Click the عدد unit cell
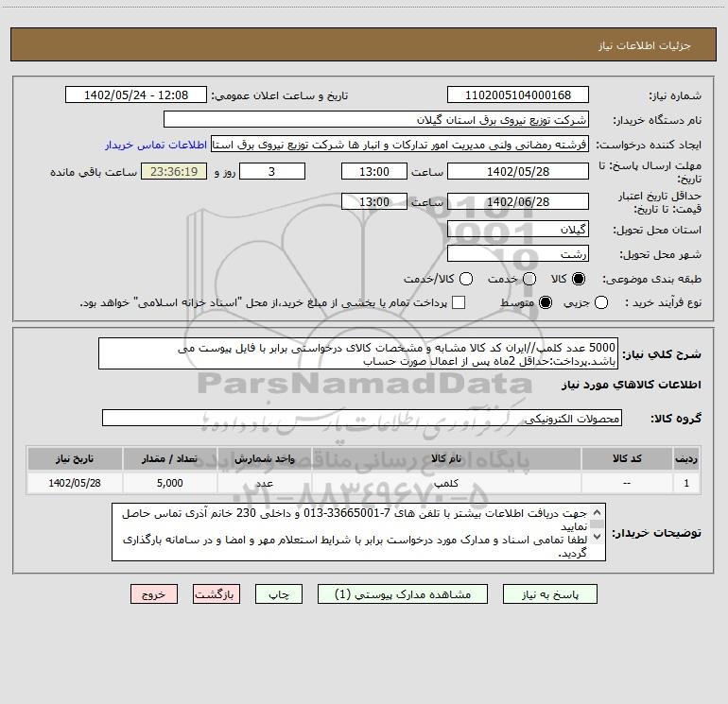 [264, 483]
